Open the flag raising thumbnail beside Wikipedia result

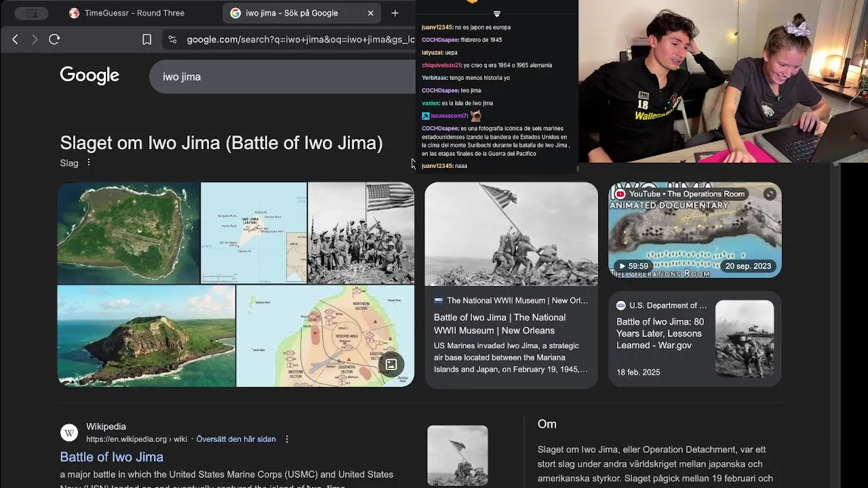[x=457, y=455]
